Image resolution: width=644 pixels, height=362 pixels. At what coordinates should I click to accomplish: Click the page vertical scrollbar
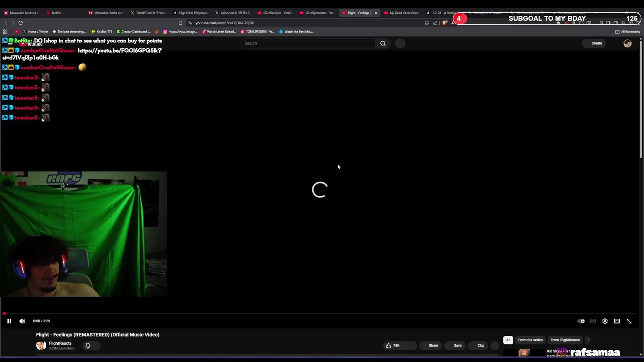[x=641, y=101]
